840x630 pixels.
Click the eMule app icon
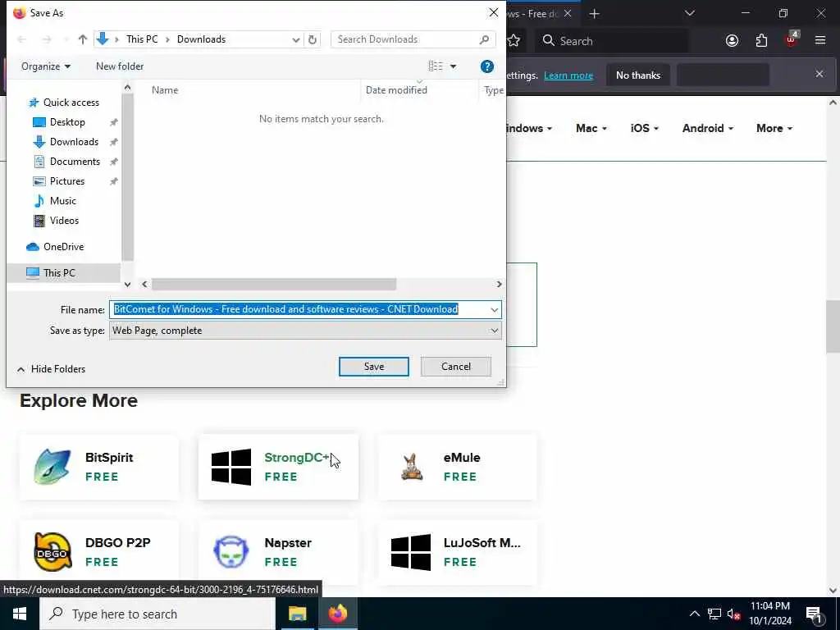coord(411,467)
